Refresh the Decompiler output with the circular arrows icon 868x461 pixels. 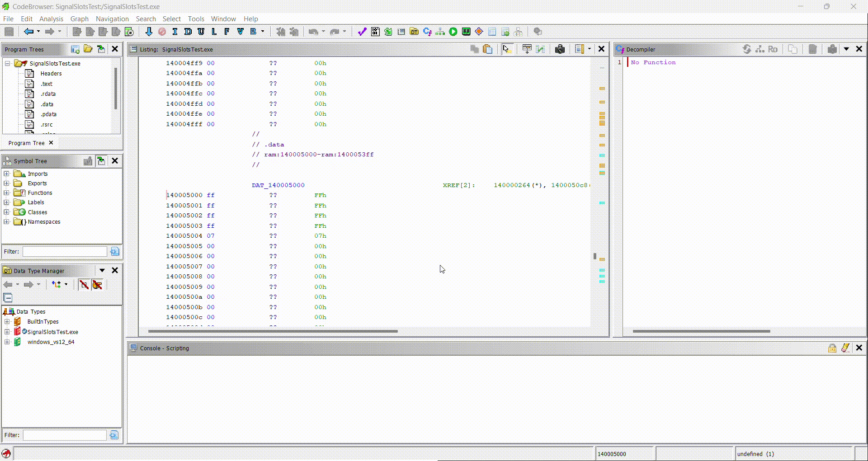[x=747, y=49]
